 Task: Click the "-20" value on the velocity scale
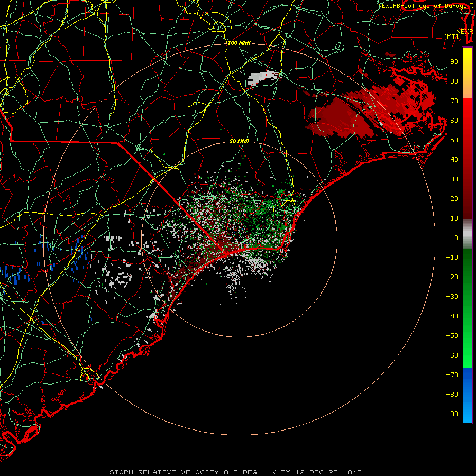point(452,277)
